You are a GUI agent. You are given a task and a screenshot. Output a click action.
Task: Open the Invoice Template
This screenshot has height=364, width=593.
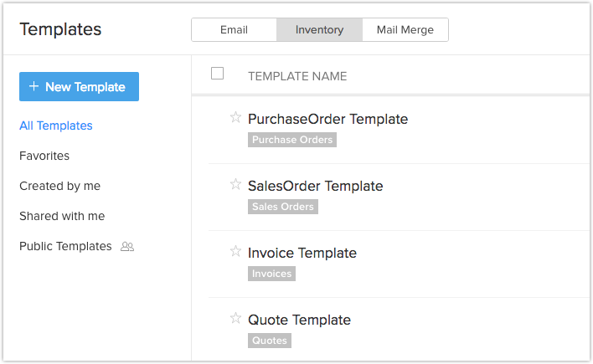[302, 253]
